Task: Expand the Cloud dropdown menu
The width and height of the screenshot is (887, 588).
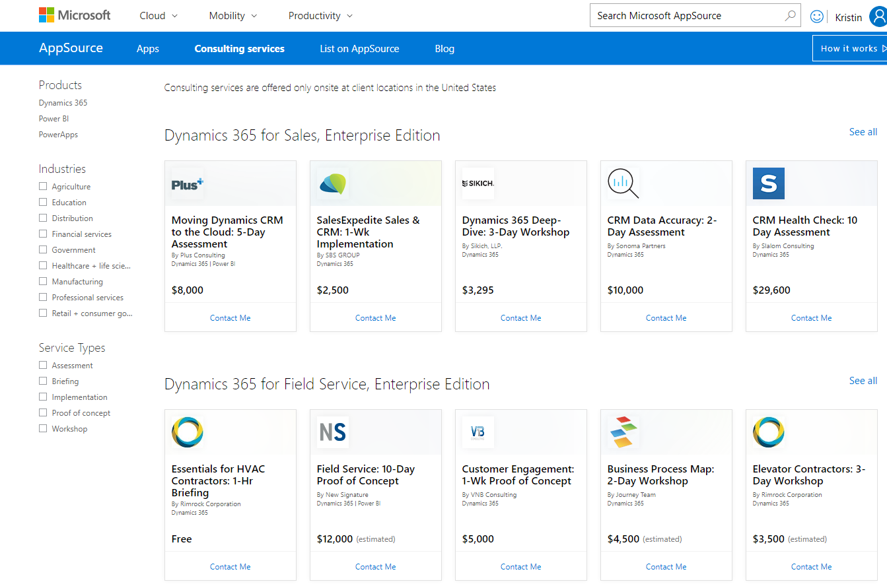Action: [159, 16]
